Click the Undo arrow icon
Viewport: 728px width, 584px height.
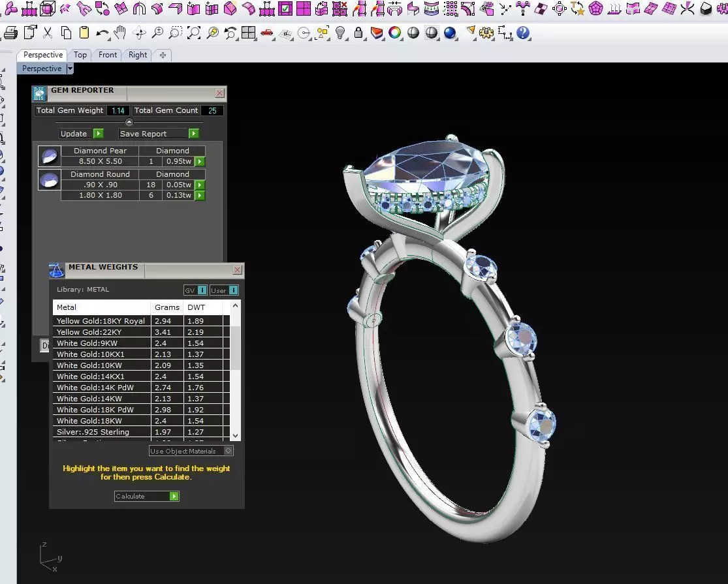coord(102,33)
